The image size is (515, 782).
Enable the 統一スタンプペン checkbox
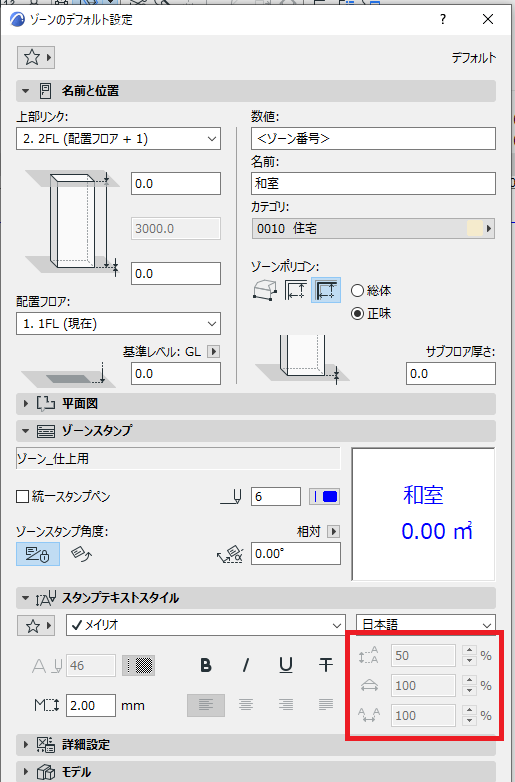(x=22, y=497)
